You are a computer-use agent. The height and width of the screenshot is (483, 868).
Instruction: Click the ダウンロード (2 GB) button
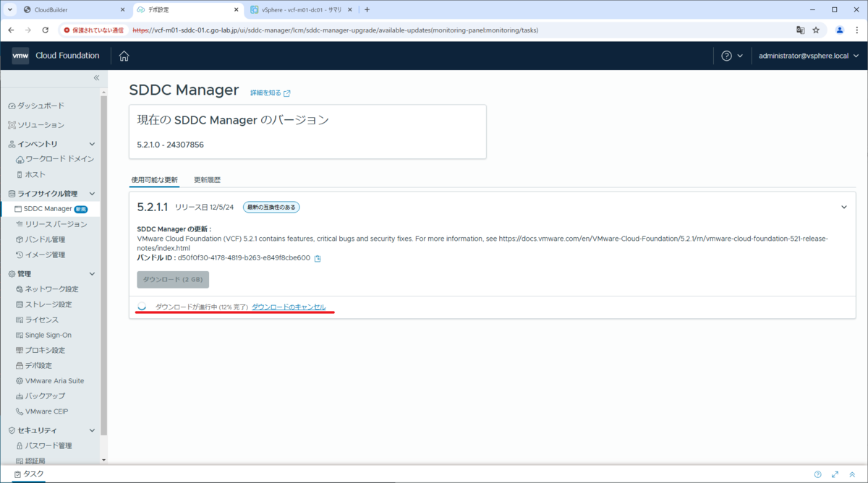click(x=173, y=280)
